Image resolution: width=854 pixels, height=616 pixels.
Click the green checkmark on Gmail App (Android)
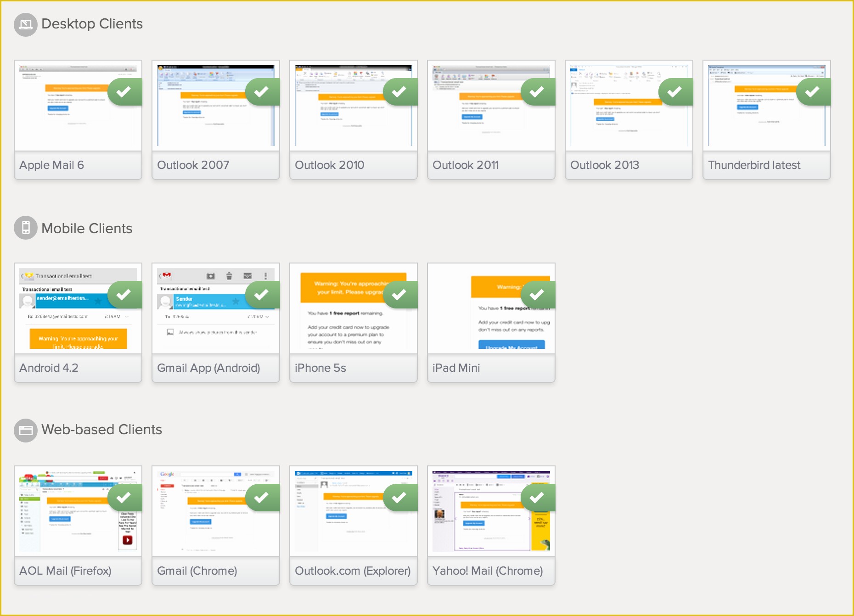263,295
